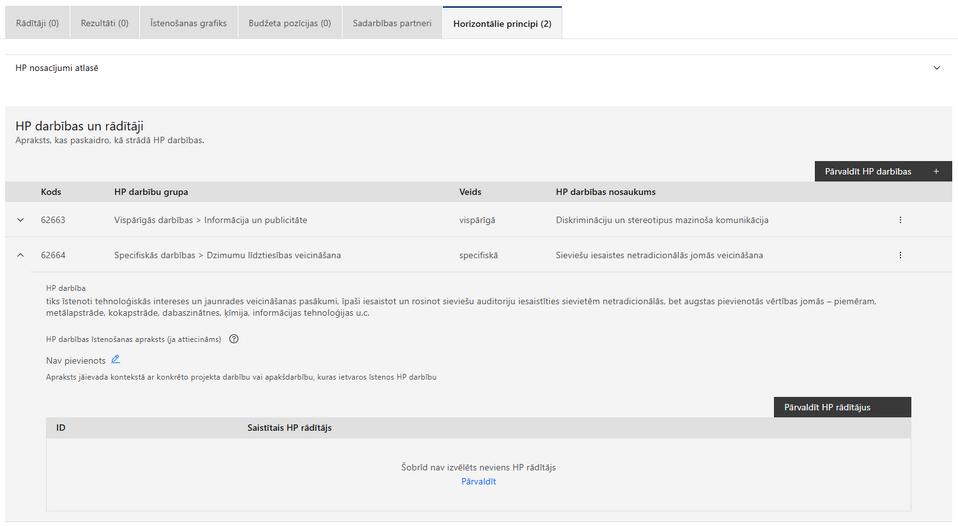958x526 pixels.
Task: Select the Horizontālie principi (2) tab
Action: tap(502, 23)
